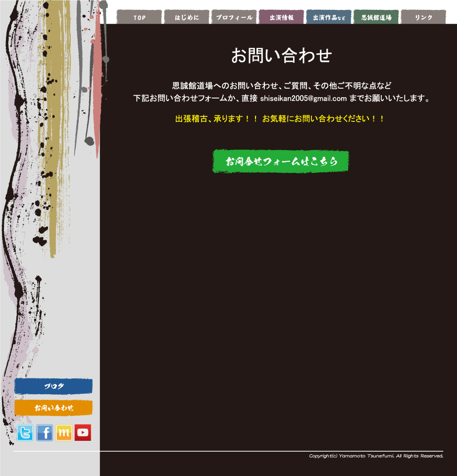Click the yellow 出張稽古 notice text

pos(280,119)
